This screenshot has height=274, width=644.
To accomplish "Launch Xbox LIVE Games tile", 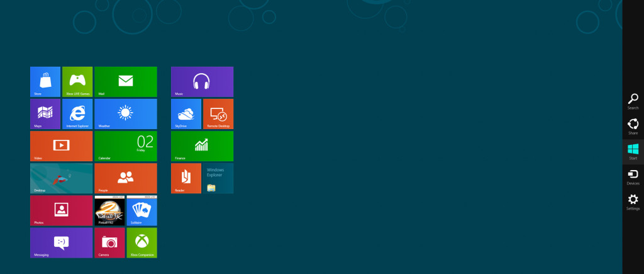I will pyautogui.click(x=77, y=82).
